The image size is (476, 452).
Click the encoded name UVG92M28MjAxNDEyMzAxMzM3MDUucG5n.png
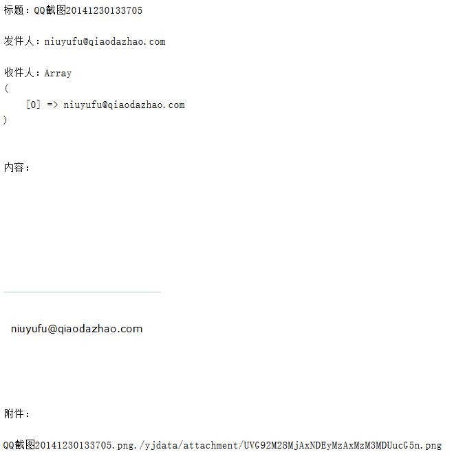click(x=343, y=445)
